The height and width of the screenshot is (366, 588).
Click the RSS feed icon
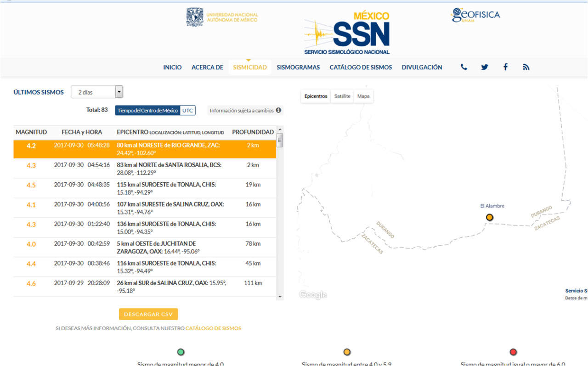pyautogui.click(x=526, y=67)
